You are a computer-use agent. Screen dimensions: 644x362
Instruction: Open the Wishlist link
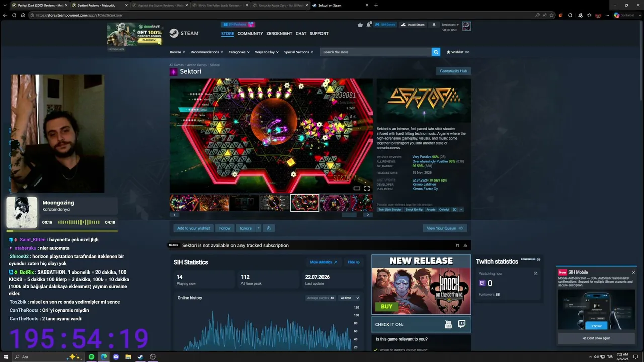458,52
